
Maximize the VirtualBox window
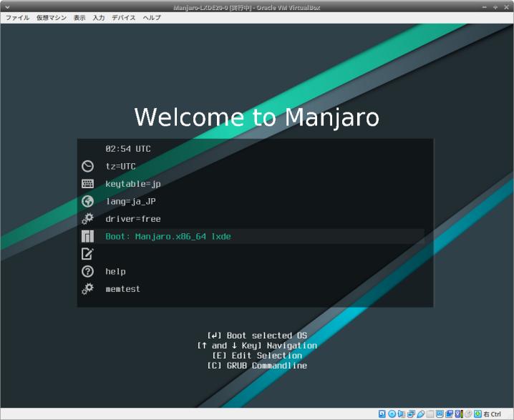click(x=495, y=7)
